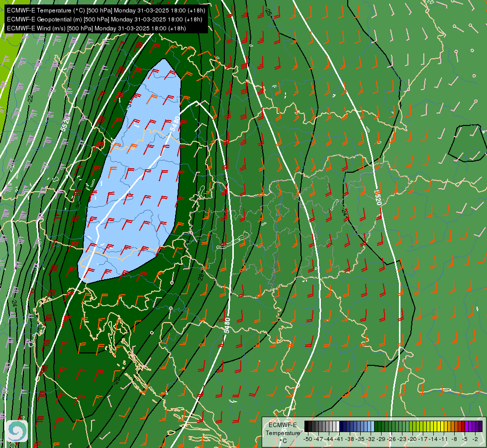
Task: Click the °C unit label in the legend
Action: tap(283, 441)
